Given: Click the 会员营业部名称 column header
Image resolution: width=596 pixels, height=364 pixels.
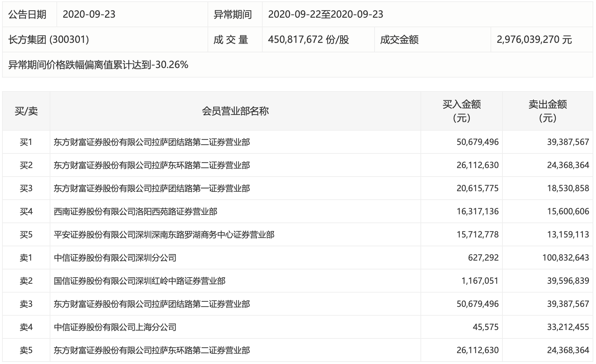Looking at the screenshot, I should [x=235, y=111].
